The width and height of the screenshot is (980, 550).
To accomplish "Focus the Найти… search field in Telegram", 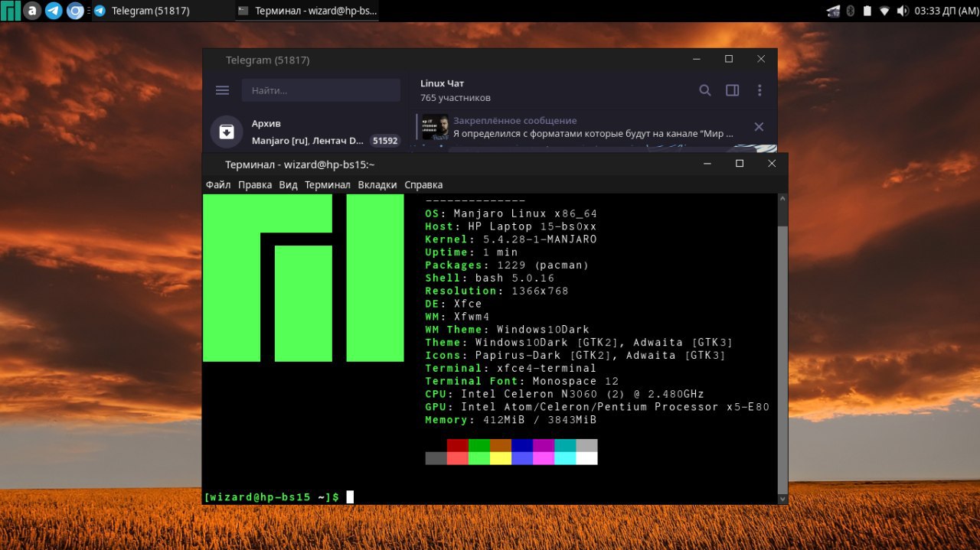I will [x=321, y=90].
